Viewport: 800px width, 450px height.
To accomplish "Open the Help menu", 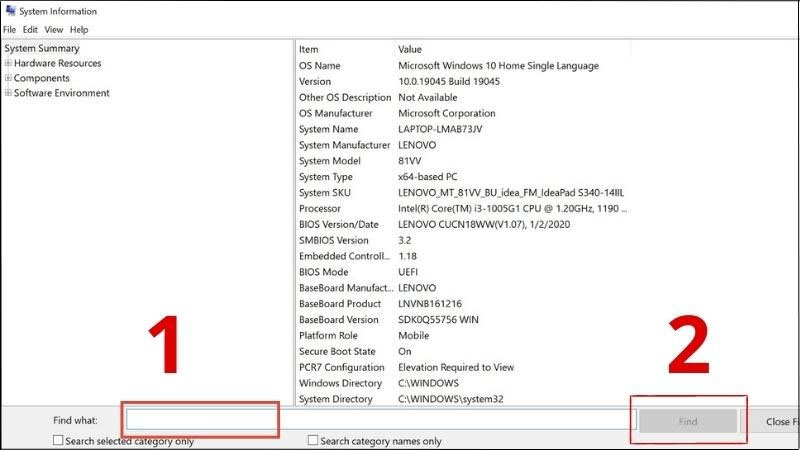I will click(x=79, y=30).
